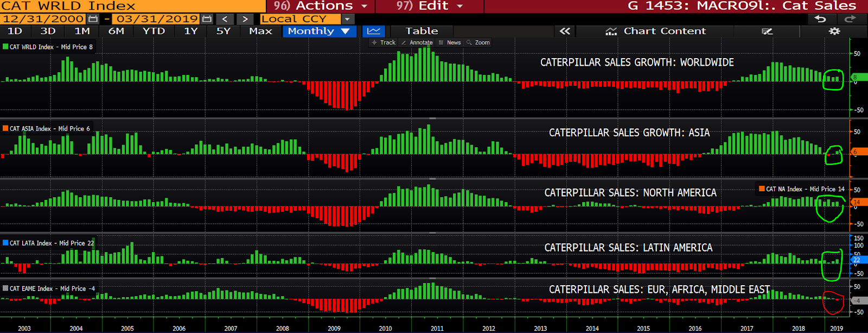The width and height of the screenshot is (868, 333).
Task: Click 'CATERPILLAR SALES: LATIN AMERICA' annotation
Action: click(628, 248)
